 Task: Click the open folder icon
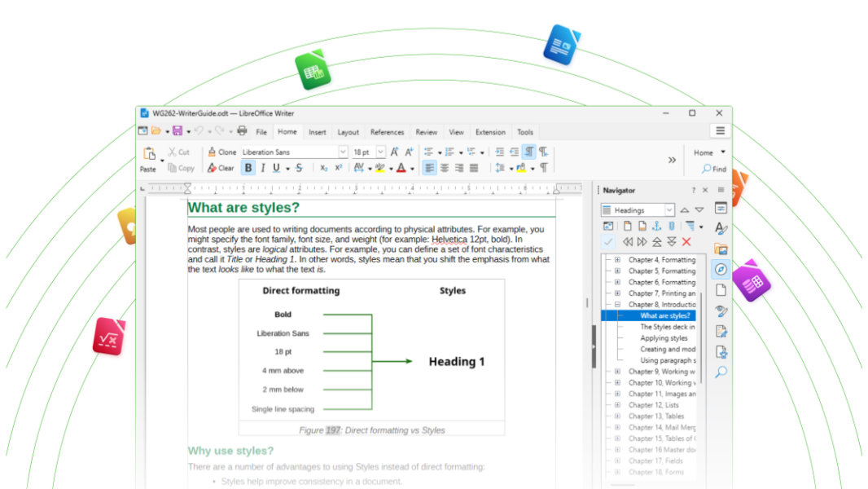click(x=156, y=131)
